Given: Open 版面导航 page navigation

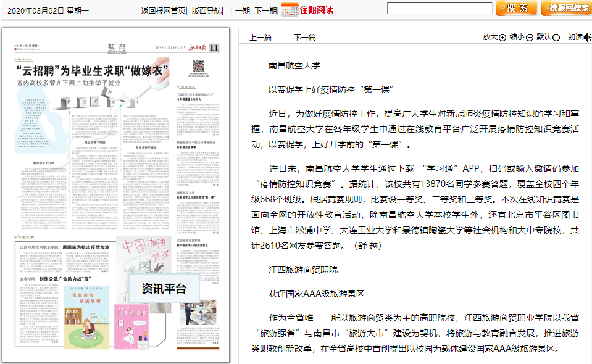Looking at the screenshot, I should (x=206, y=10).
